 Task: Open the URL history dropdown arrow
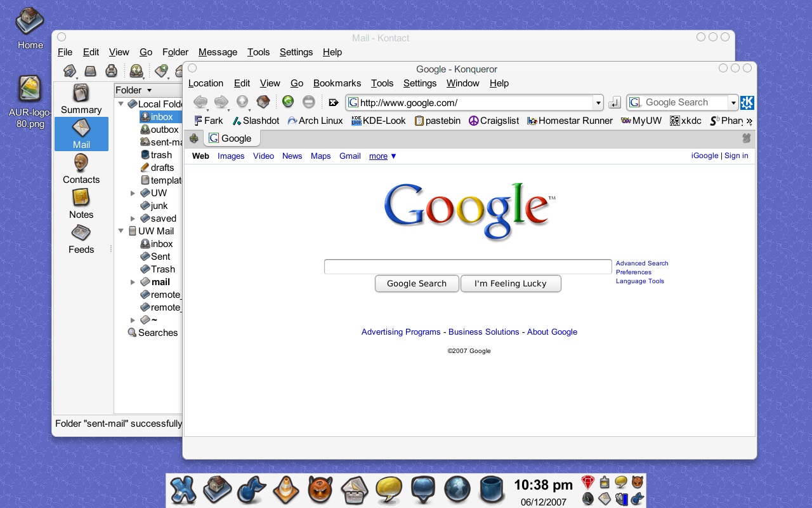[x=598, y=102]
